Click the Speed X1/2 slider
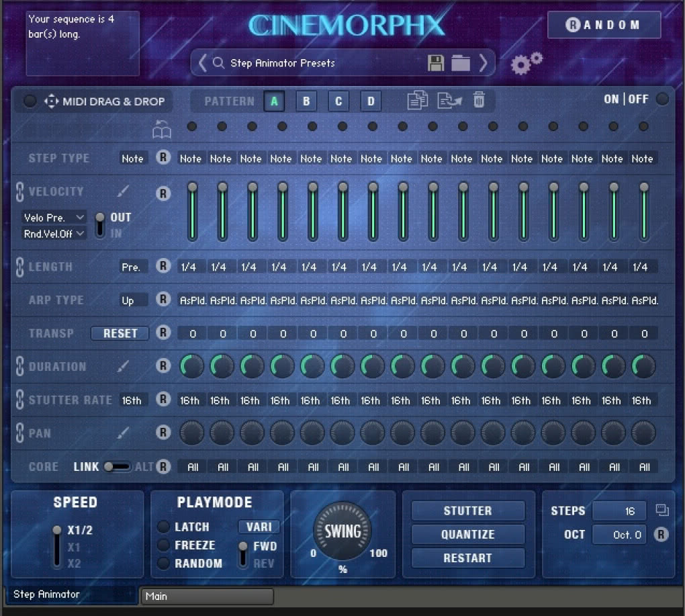This screenshot has width=685, height=616. click(57, 546)
